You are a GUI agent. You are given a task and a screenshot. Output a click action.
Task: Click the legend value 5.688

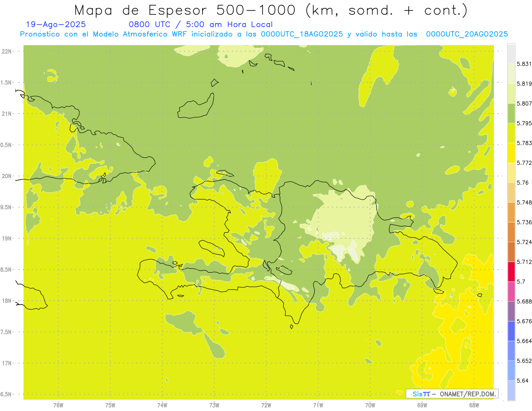(x=524, y=301)
